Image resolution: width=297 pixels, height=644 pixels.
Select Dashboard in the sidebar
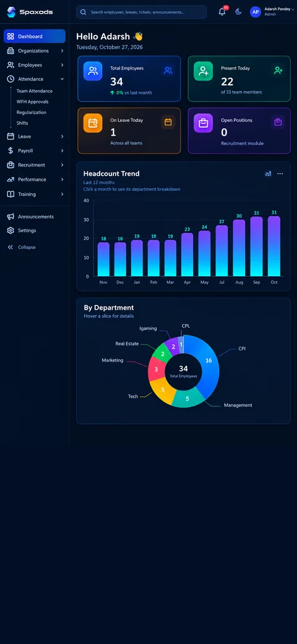point(35,36)
